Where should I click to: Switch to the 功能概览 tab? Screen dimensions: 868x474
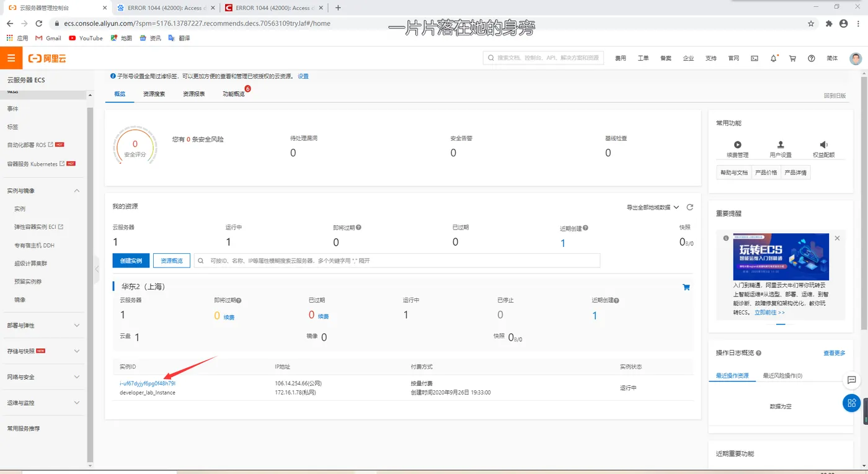point(234,94)
